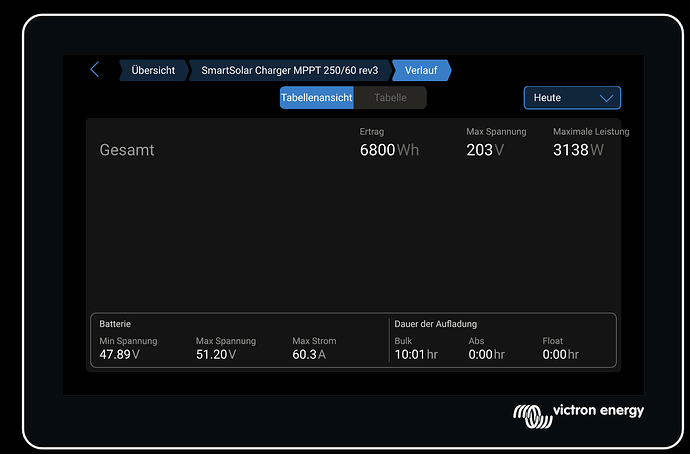The image size is (690, 454).
Task: Click Max Strom value 60.3 A
Action: (x=309, y=355)
